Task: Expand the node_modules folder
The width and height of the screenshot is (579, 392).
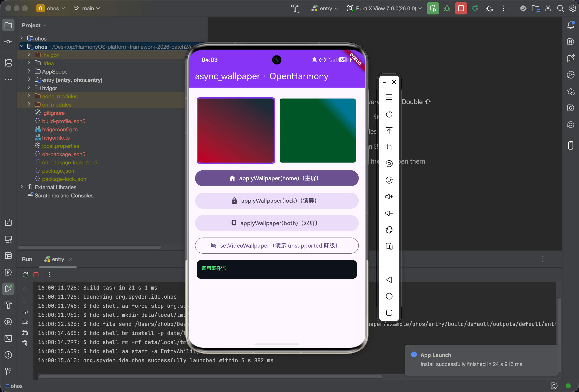Action: pos(29,96)
